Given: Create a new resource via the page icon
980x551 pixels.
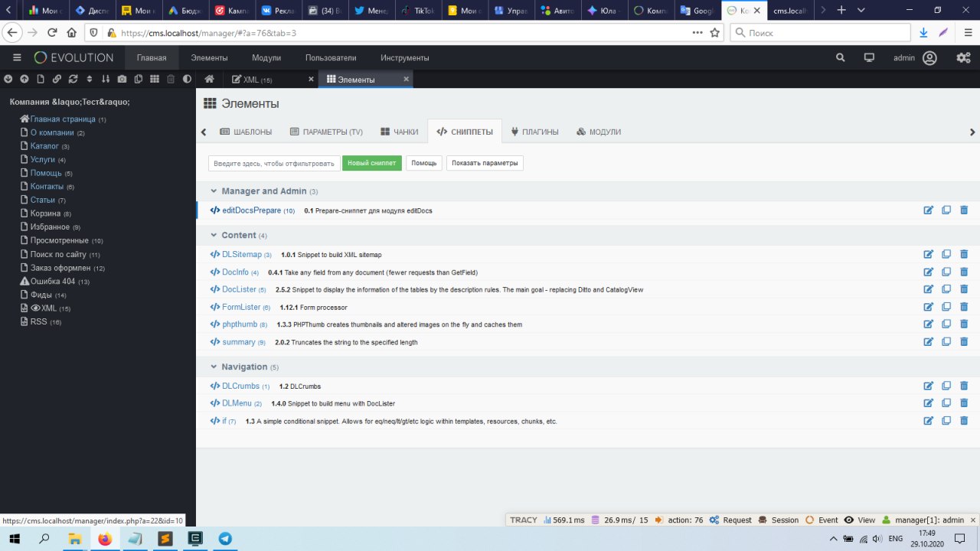Looking at the screenshot, I should pos(41,79).
